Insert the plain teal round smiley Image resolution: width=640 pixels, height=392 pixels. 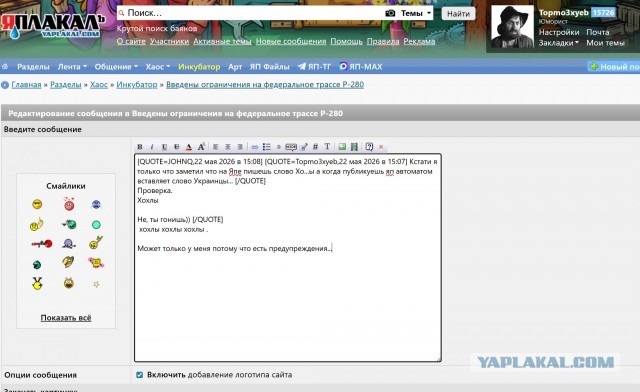96,224
